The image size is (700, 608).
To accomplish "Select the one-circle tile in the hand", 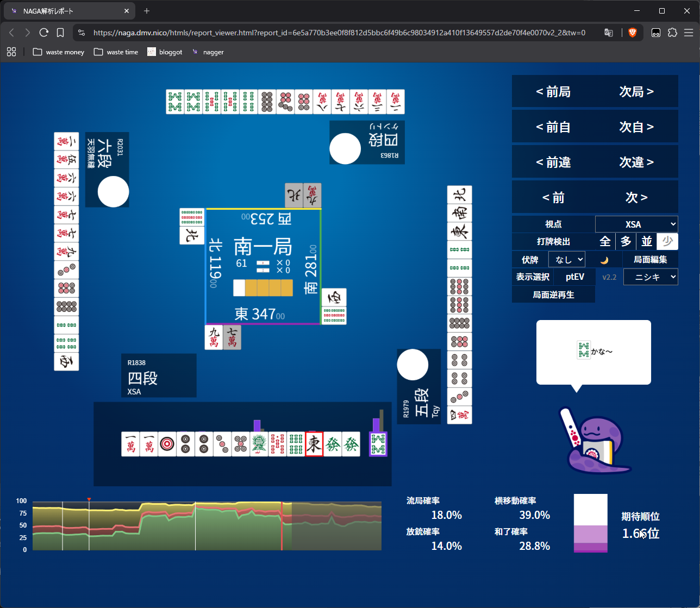I will (x=167, y=444).
